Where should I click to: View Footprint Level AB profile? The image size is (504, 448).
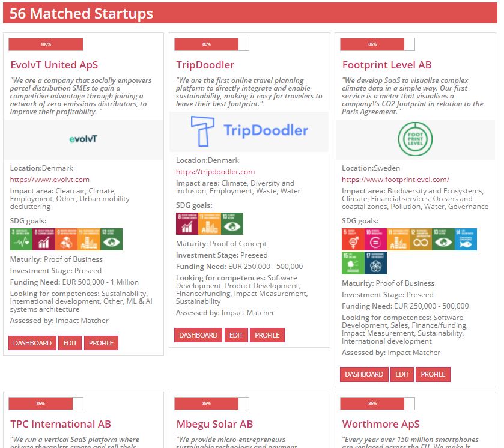433,374
